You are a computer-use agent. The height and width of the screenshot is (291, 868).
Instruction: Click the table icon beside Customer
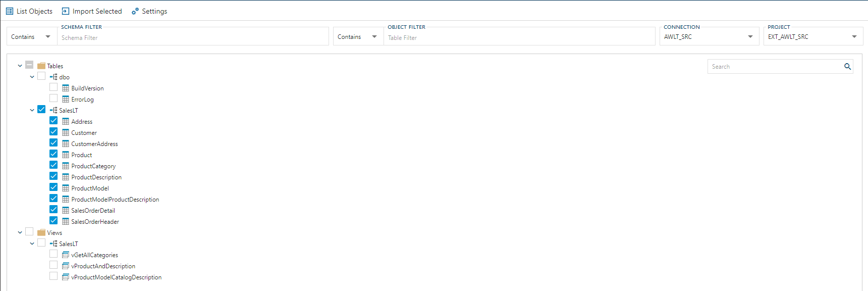tap(66, 133)
